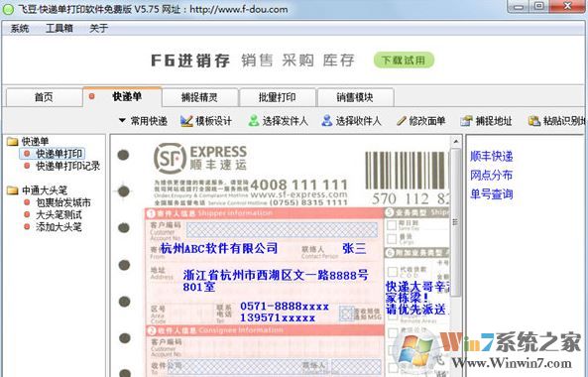Click the application icon in the title bar
588x377 pixels.
[8, 9]
